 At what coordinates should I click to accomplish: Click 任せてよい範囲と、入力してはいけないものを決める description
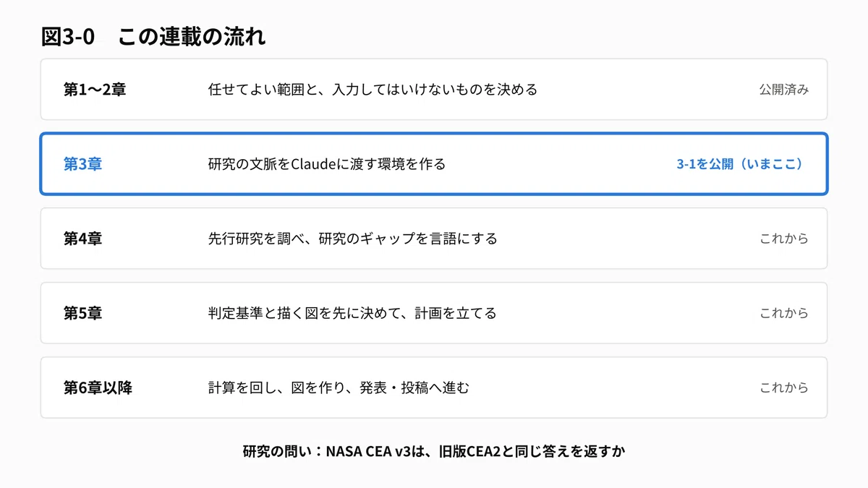click(373, 90)
